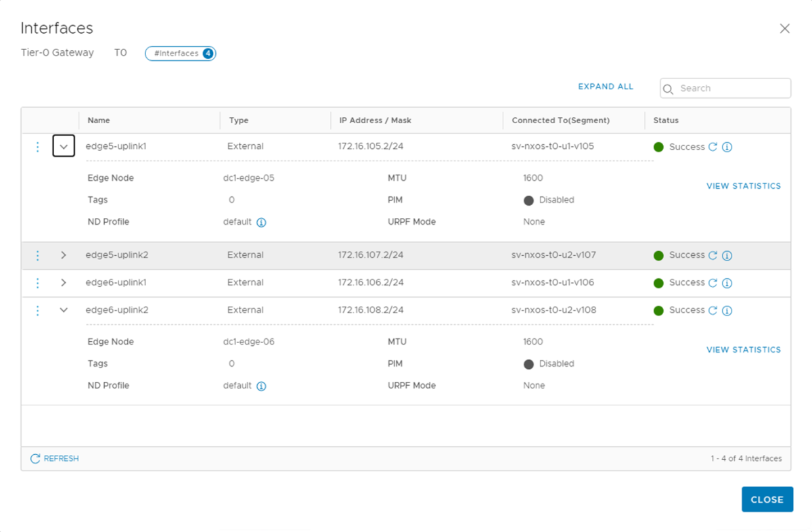Collapse the edge5-uplink1 interface details
The image size is (812, 532).
(63, 146)
